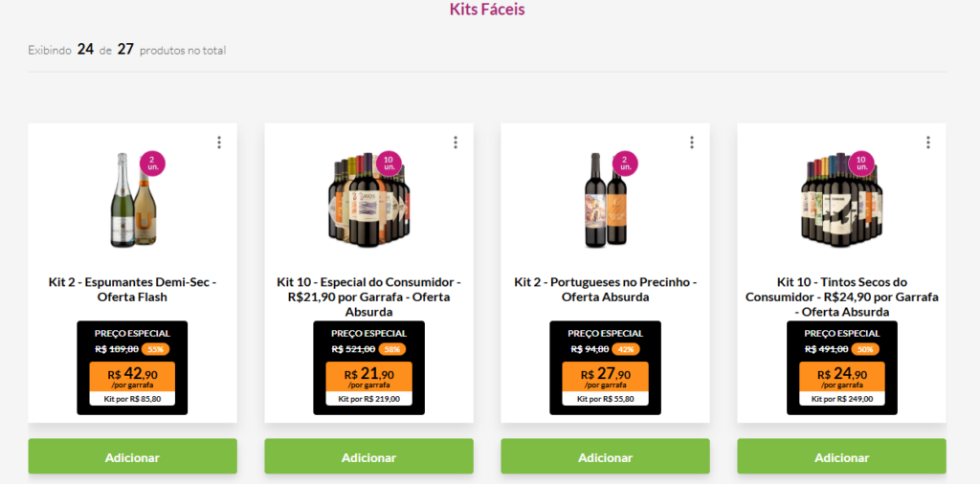Open Kit 2 Espumantes Demi-Sec title link
Viewport: 980px width, 484px height.
(x=132, y=289)
